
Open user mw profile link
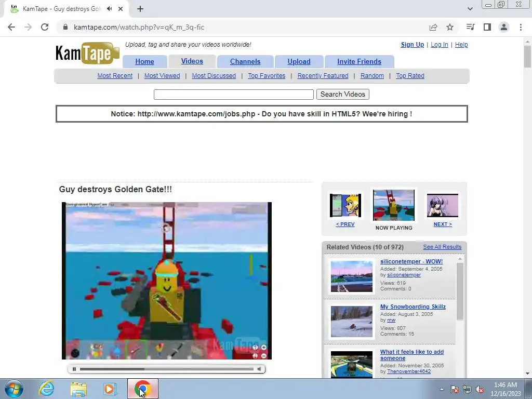pos(391,320)
